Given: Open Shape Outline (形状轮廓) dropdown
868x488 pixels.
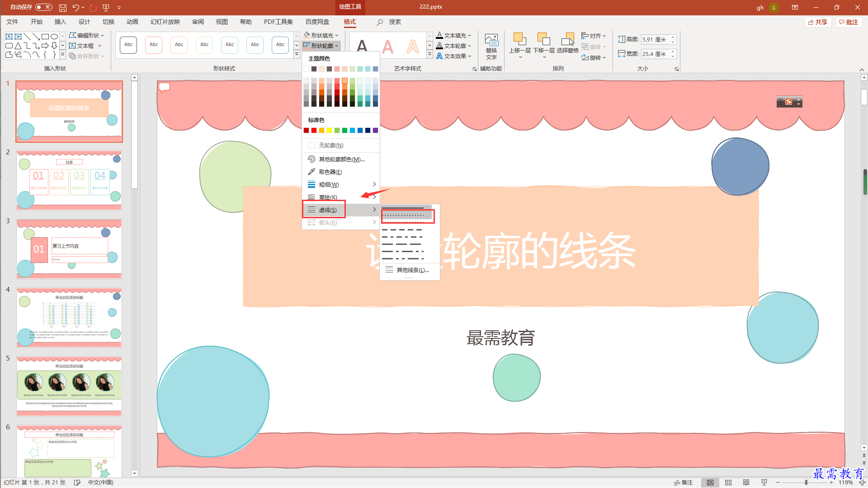Looking at the screenshot, I should tap(321, 46).
